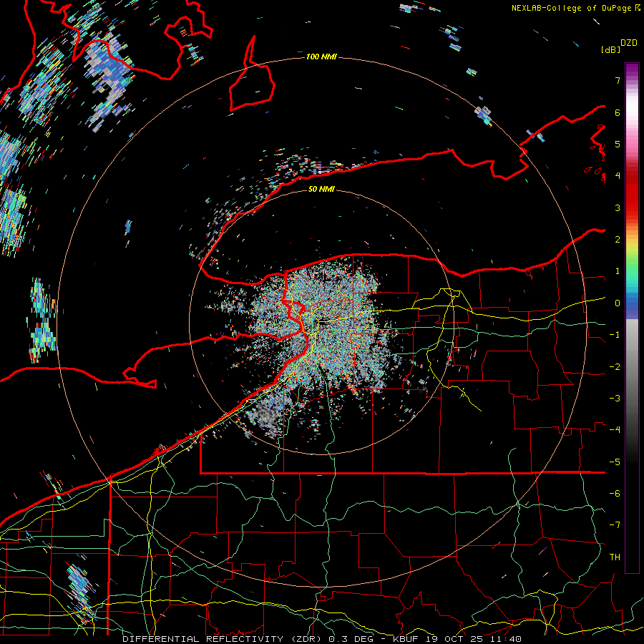The height and width of the screenshot is (644, 644).
Task: Click the KBUF radar site identifier
Action: point(406,639)
